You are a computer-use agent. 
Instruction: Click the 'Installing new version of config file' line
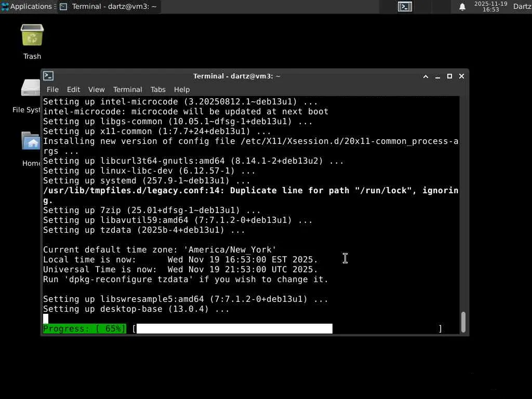click(x=251, y=146)
